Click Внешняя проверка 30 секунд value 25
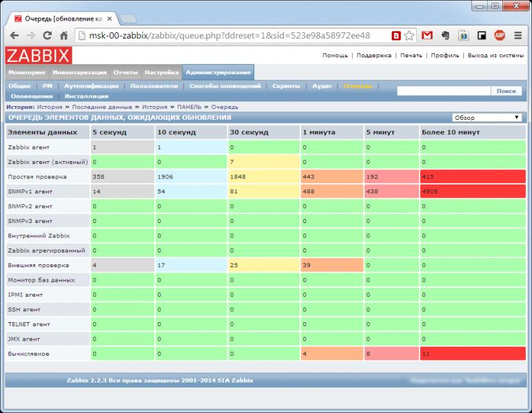The image size is (532, 413). (264, 265)
